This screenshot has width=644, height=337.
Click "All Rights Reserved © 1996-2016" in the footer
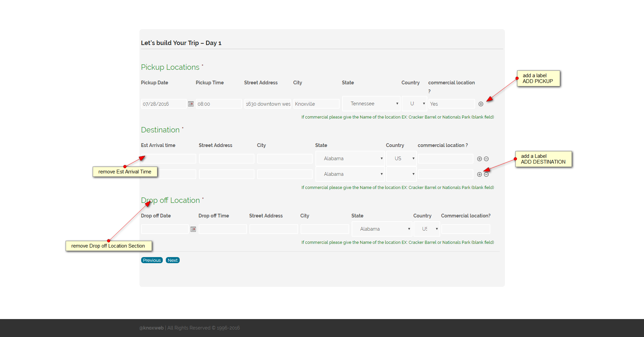coord(204,328)
